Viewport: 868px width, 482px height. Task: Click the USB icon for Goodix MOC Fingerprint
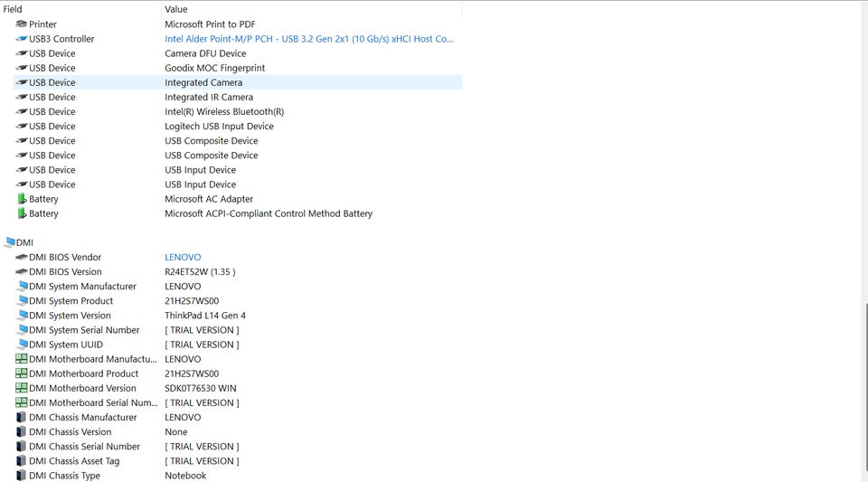tap(21, 68)
